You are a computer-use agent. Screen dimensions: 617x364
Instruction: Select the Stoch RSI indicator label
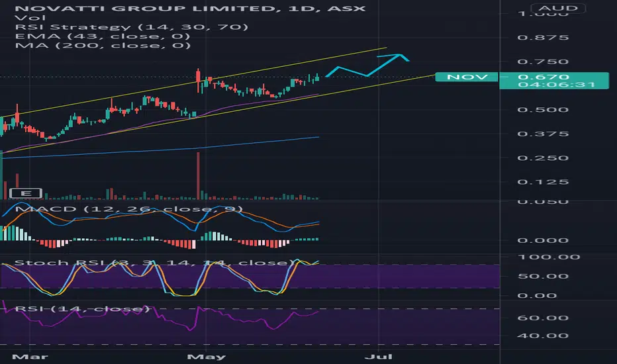(x=154, y=263)
